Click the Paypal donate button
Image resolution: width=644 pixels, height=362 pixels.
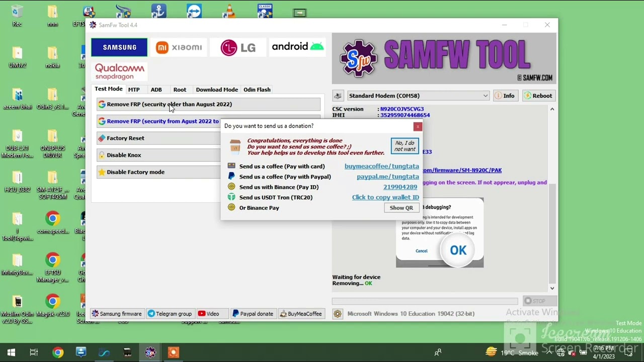[253, 314]
